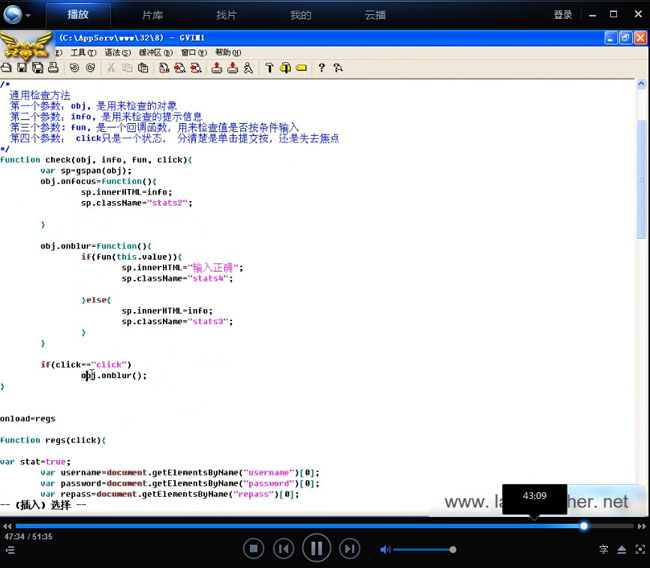Image resolution: width=650 pixels, height=568 pixels.
Task: Open the 语法 menu in GVIM
Action: [x=117, y=52]
